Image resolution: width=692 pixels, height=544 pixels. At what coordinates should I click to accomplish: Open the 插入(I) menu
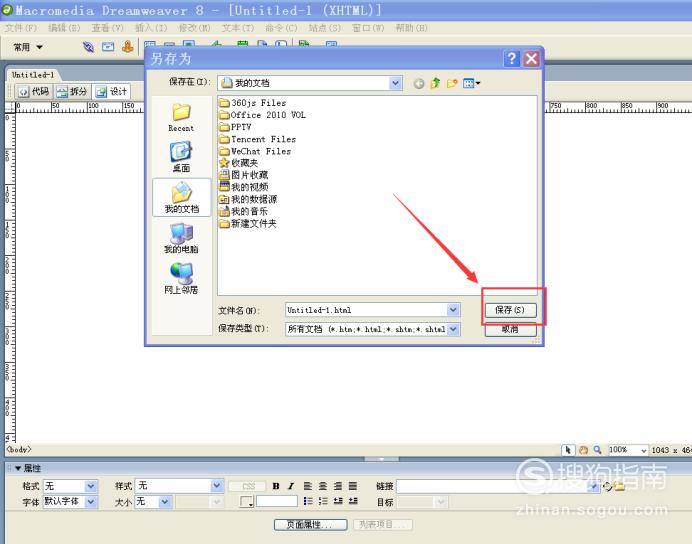151,28
